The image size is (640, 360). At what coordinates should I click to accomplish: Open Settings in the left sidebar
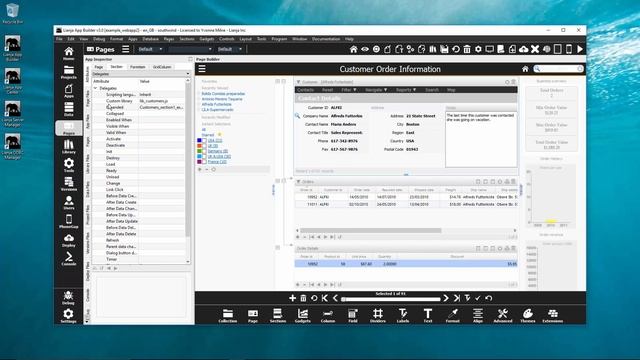68,316
